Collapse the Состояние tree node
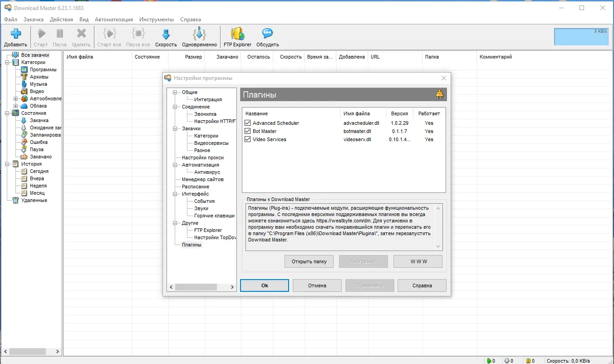Viewport: 614px width, 364px height. pos(7,113)
